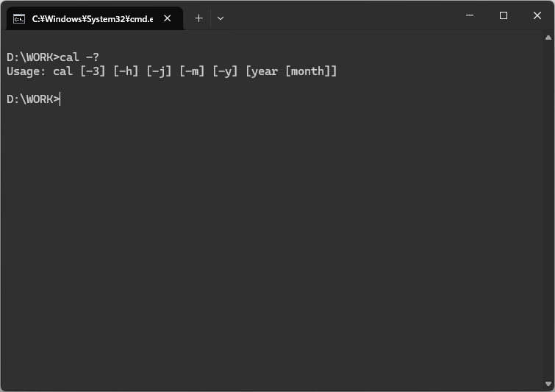Click the '[year [month]]' usage text
Image resolution: width=555 pixels, height=392 pixels.
click(291, 71)
